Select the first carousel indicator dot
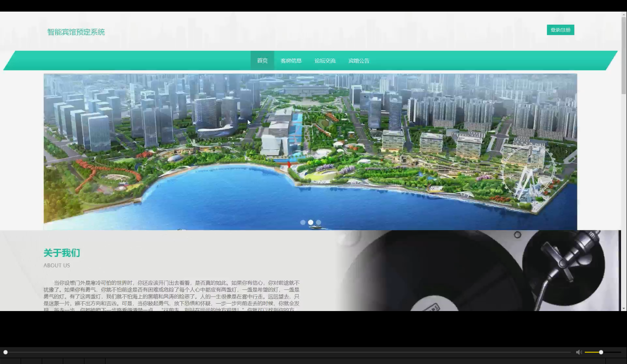This screenshot has height=364, width=627. [303, 223]
